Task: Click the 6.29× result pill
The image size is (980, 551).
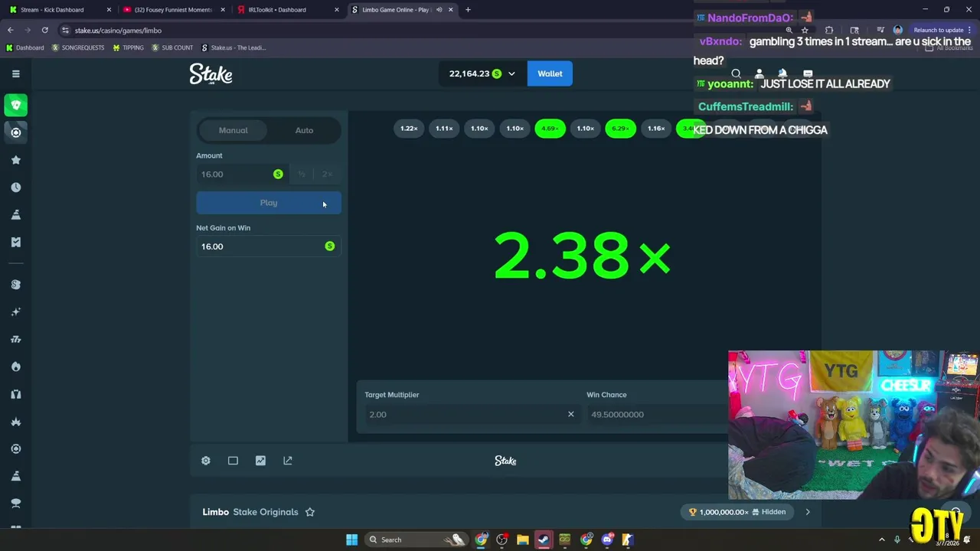Action: coord(620,129)
